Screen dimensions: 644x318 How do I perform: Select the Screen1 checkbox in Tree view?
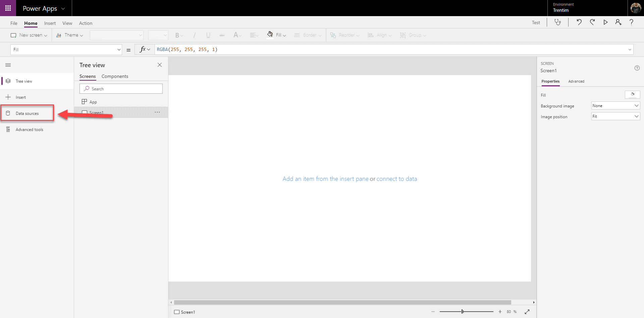coord(85,112)
